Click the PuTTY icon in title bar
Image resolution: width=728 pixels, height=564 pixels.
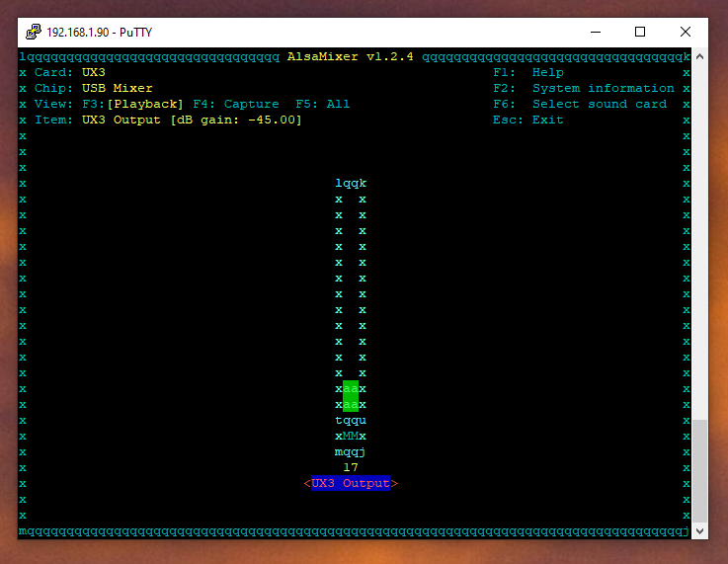(x=33, y=32)
